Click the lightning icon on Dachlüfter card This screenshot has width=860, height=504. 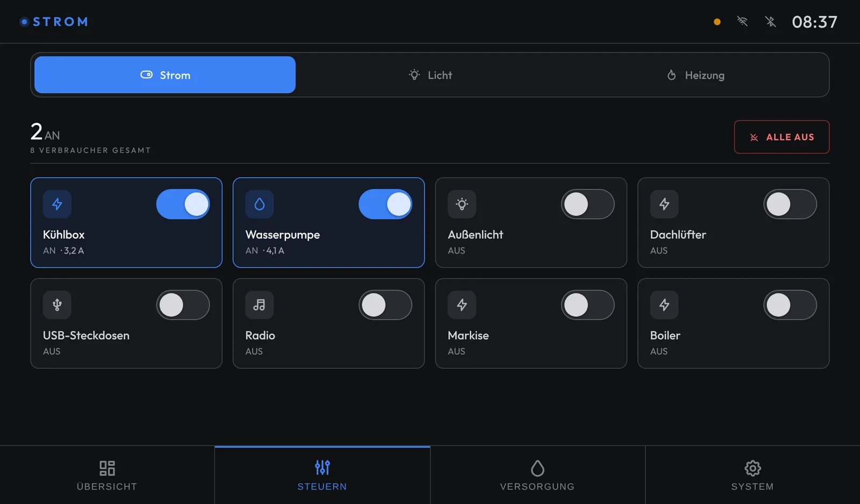(664, 204)
